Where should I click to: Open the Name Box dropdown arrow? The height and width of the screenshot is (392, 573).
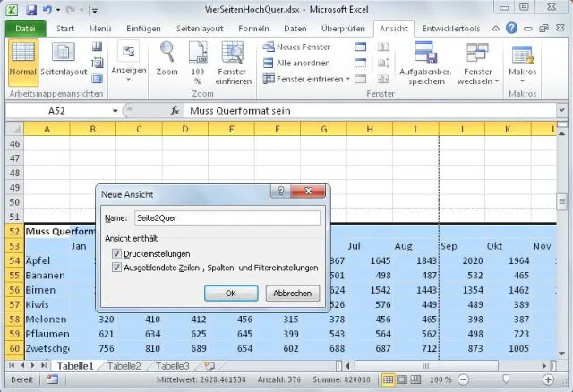coord(115,112)
